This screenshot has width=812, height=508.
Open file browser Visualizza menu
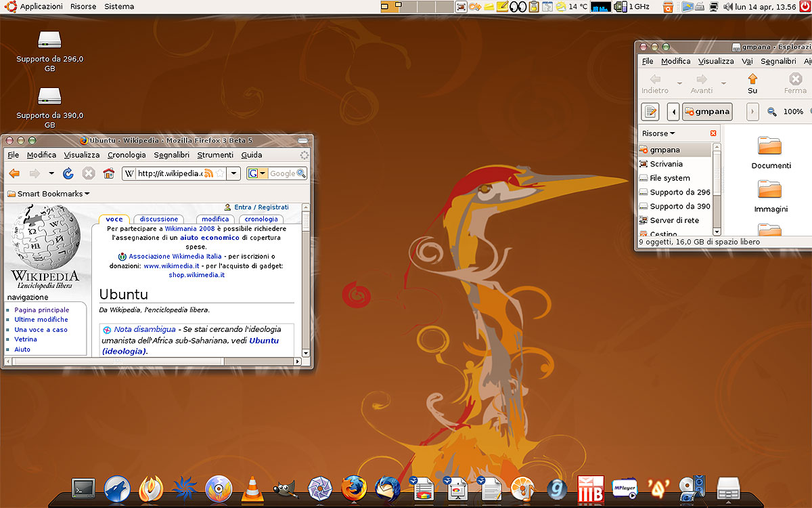click(716, 61)
